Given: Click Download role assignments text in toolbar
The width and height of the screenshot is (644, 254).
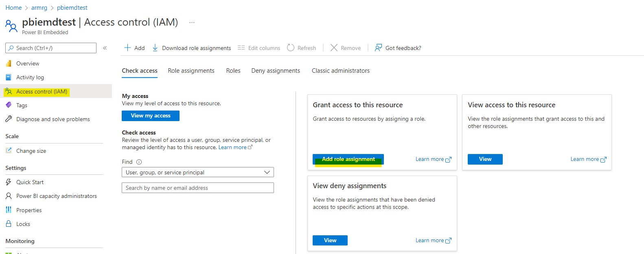Looking at the screenshot, I should tap(197, 48).
